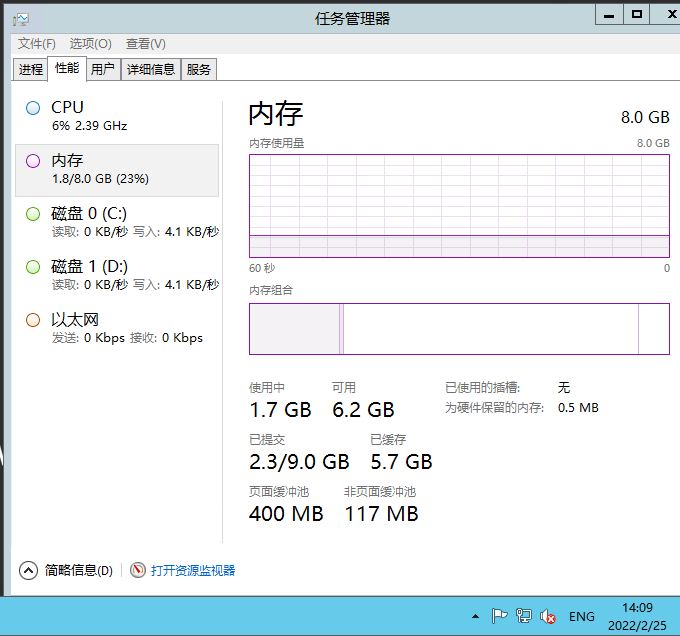Screen dimensions: 680x636
Task: Click the green Disk 0 (C:) circle icon
Action: tap(33, 214)
